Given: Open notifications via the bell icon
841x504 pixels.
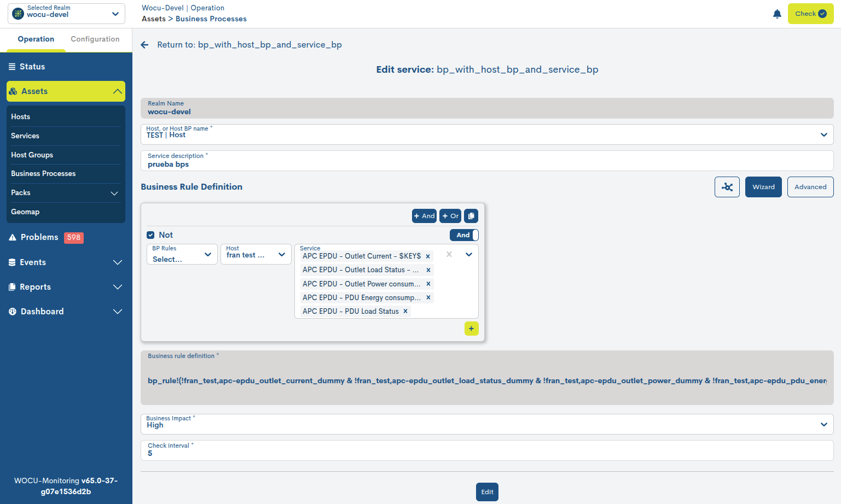Looking at the screenshot, I should tap(778, 14).
